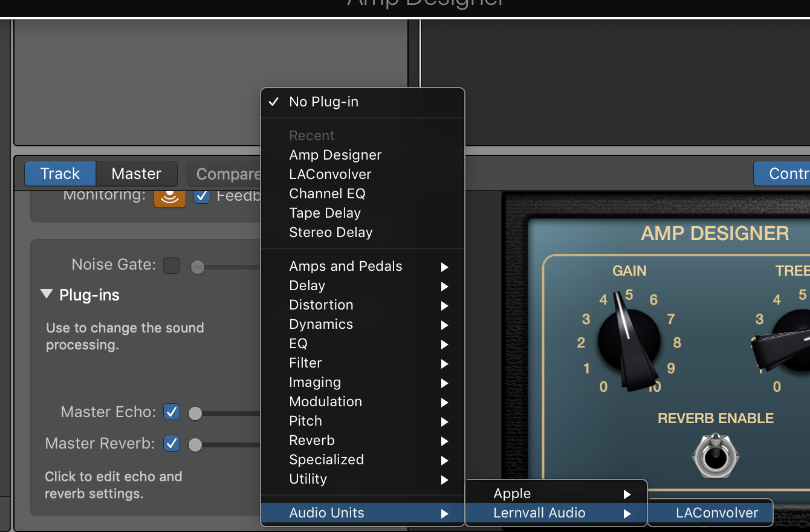The width and height of the screenshot is (810, 532).
Task: Click the Noise Gate slider handle
Action: click(x=198, y=267)
